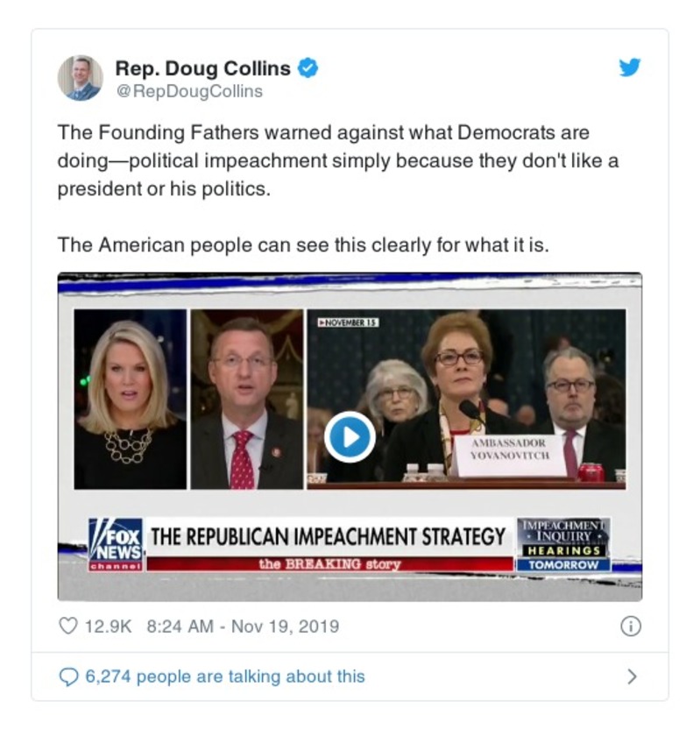Click the 12.9K likes count
Viewport: 700px width, 736px height.
(108, 626)
